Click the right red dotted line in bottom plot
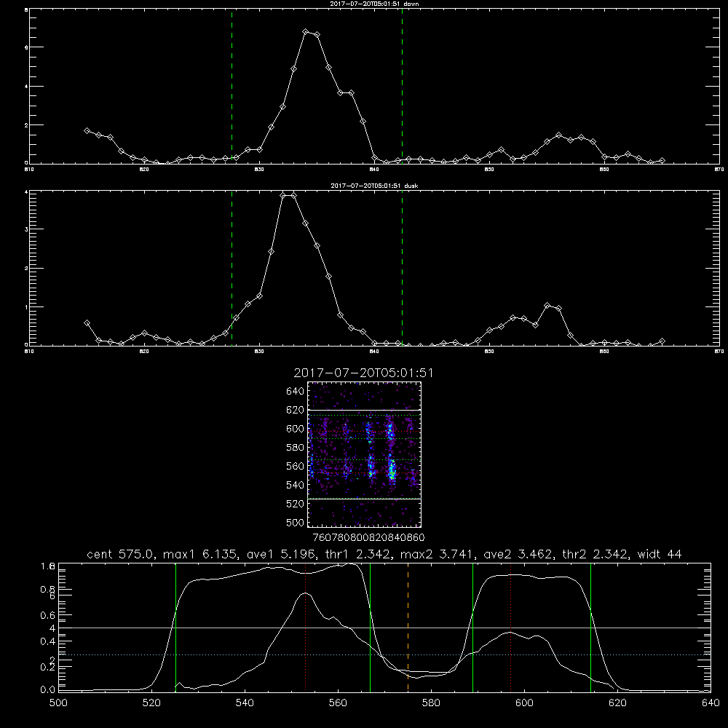This screenshot has height=728, width=728. pos(511,628)
